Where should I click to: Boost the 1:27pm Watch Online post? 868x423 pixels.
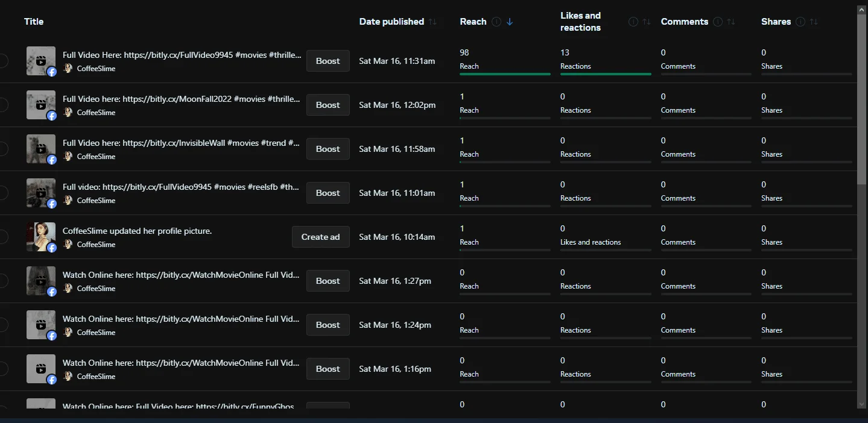pos(328,281)
